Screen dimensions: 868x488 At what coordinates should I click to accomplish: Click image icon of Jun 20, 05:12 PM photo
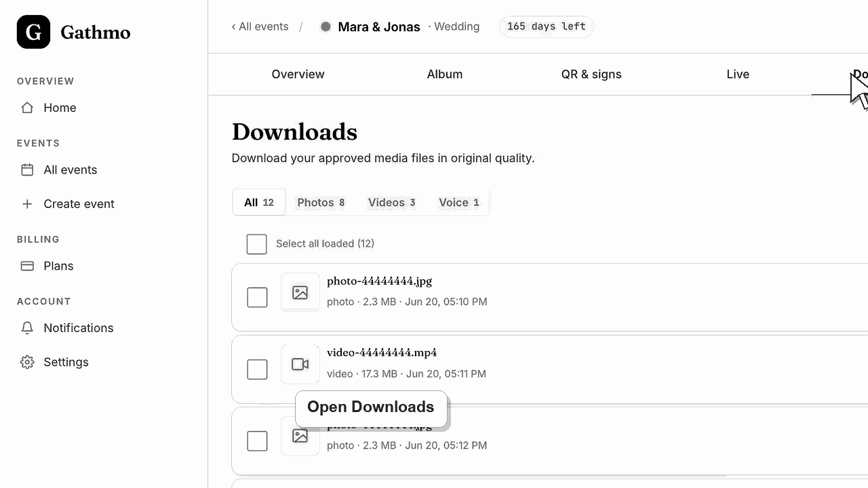(300, 436)
